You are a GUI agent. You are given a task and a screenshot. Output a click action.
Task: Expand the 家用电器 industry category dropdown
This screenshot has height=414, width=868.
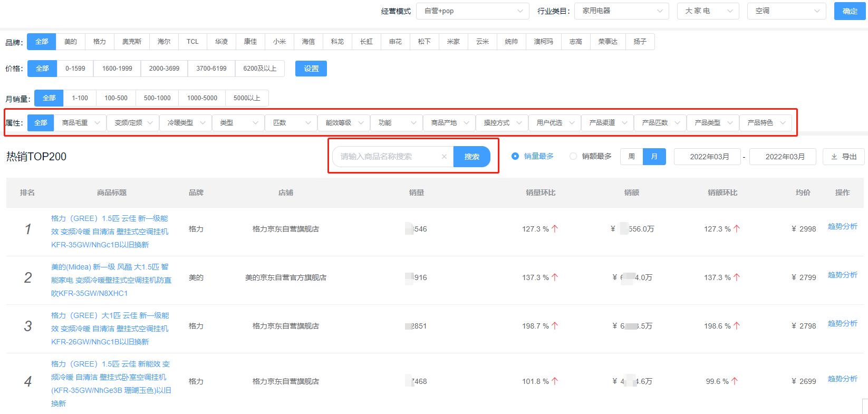621,11
